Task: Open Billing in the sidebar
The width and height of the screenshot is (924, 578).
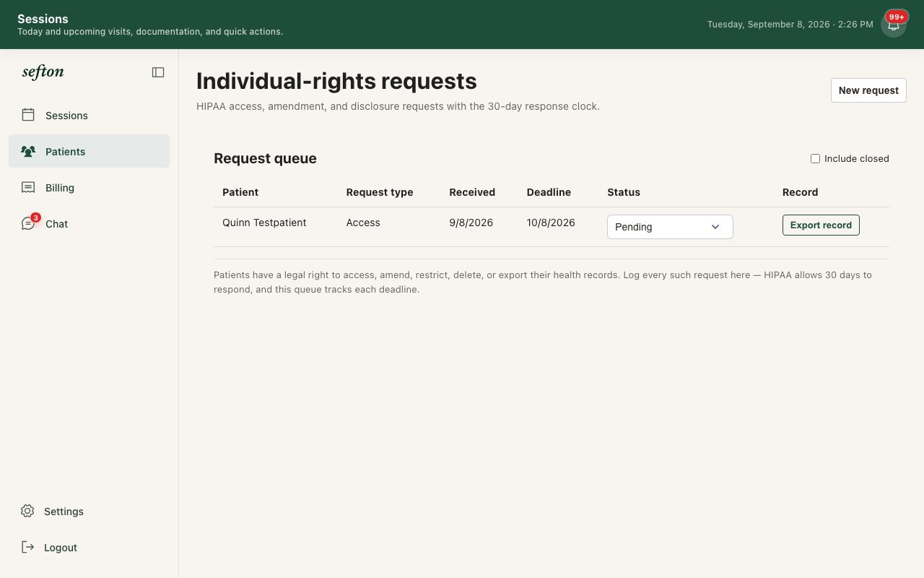Action: pyautogui.click(x=90, y=187)
